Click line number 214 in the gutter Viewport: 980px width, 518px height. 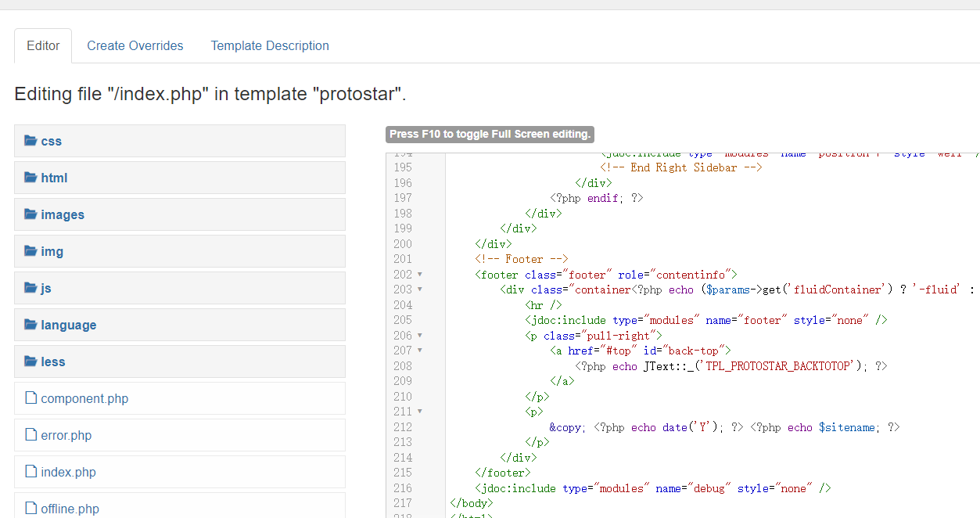click(403, 458)
